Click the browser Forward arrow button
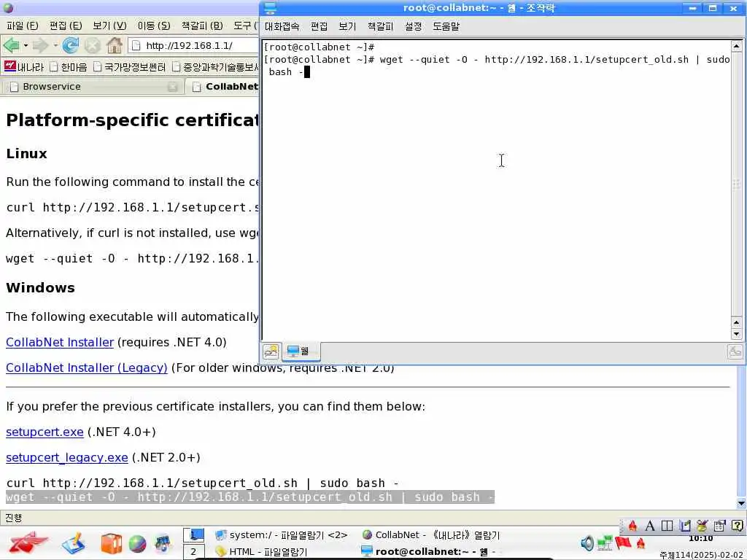 tap(41, 46)
